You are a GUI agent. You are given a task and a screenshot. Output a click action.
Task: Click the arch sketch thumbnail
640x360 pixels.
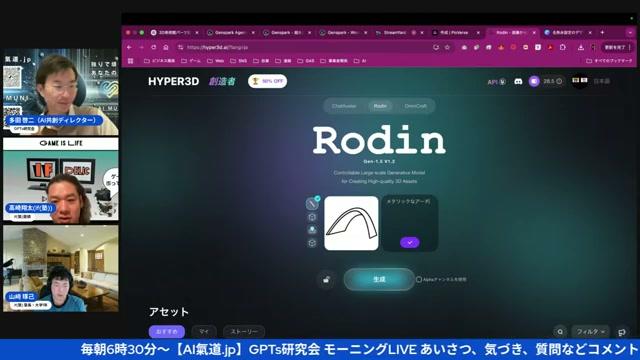[x=351, y=223]
